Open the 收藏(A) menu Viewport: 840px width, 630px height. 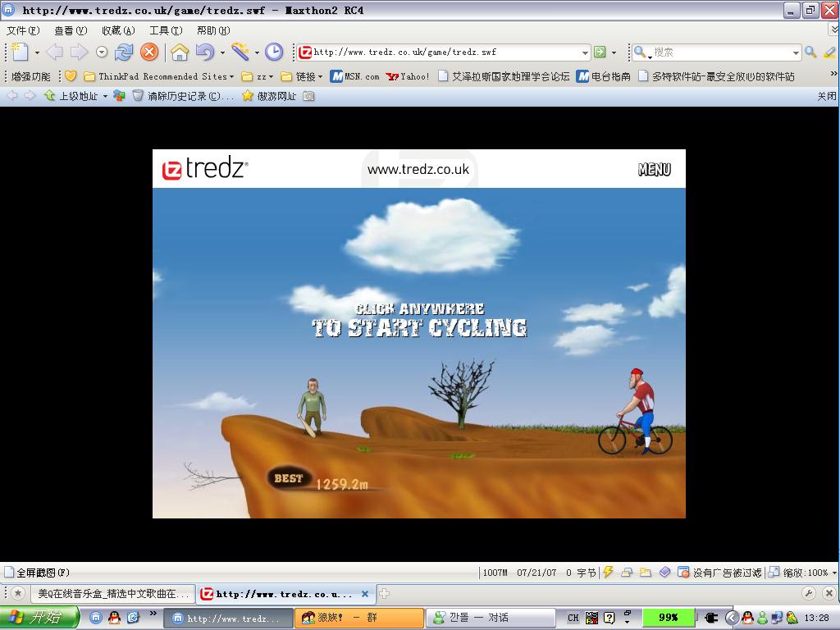click(118, 30)
